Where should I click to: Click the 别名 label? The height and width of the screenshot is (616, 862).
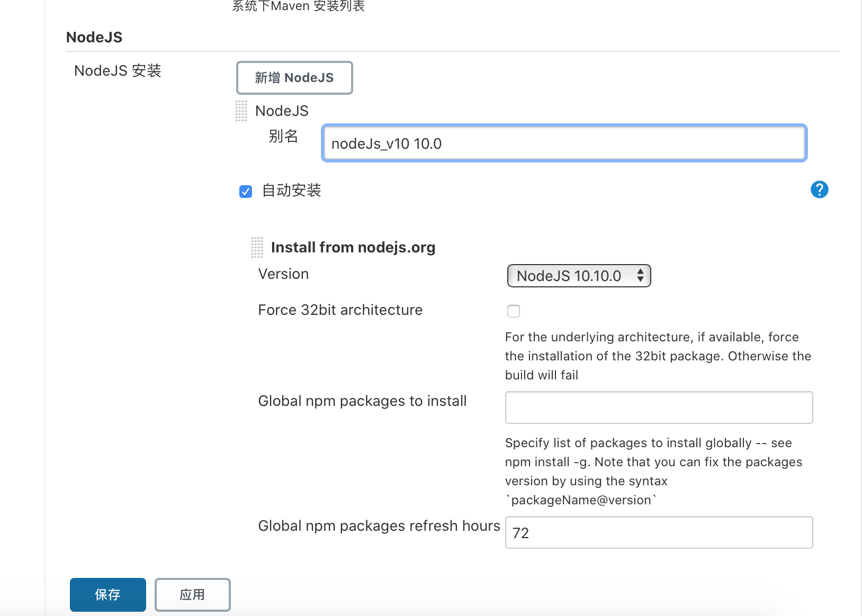click(283, 136)
